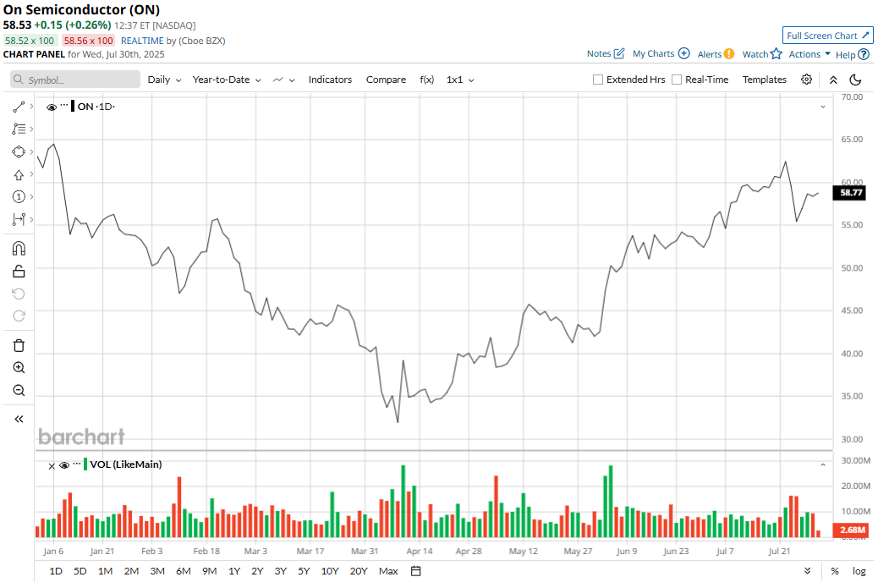The image size is (889, 588).
Task: Collapse the price pane chevron
Action: click(x=823, y=107)
